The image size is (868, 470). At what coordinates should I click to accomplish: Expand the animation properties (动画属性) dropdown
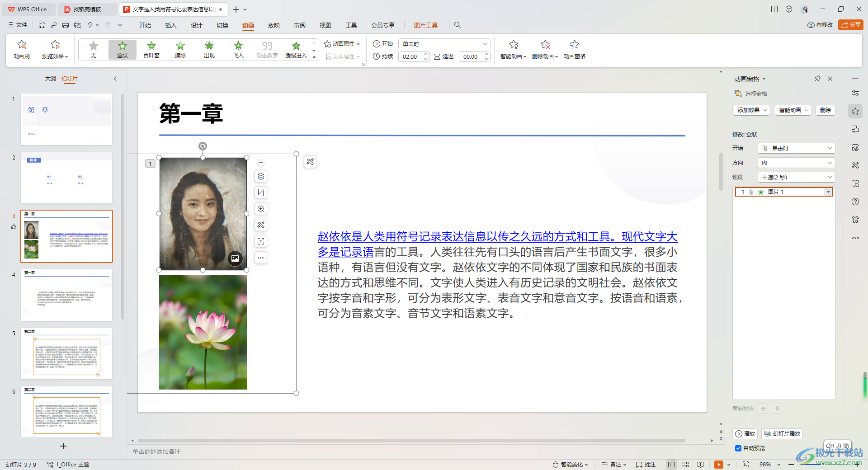342,44
